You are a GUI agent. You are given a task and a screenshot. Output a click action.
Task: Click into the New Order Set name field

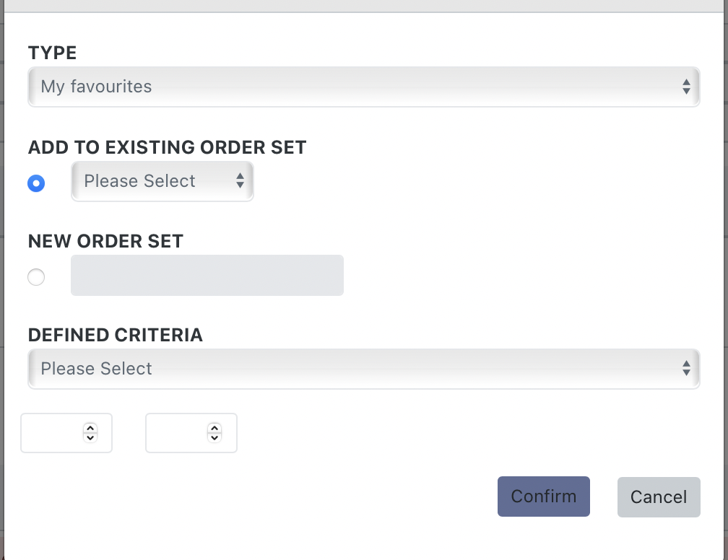pyautogui.click(x=207, y=276)
